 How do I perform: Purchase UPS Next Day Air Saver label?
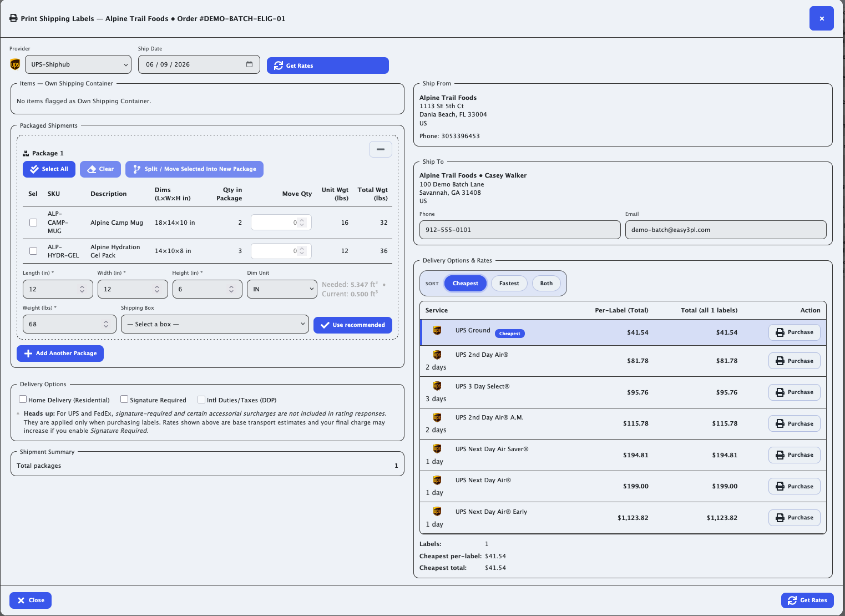tap(795, 455)
